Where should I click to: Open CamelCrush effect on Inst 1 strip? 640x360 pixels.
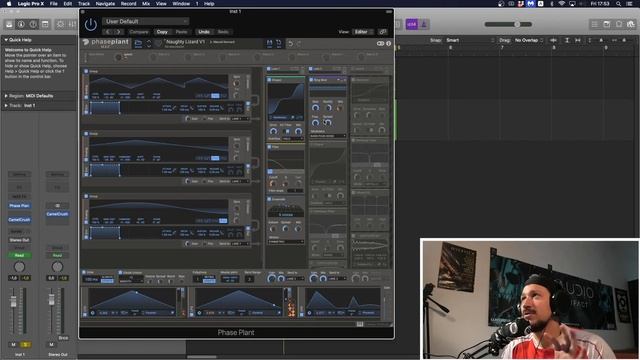click(x=19, y=220)
